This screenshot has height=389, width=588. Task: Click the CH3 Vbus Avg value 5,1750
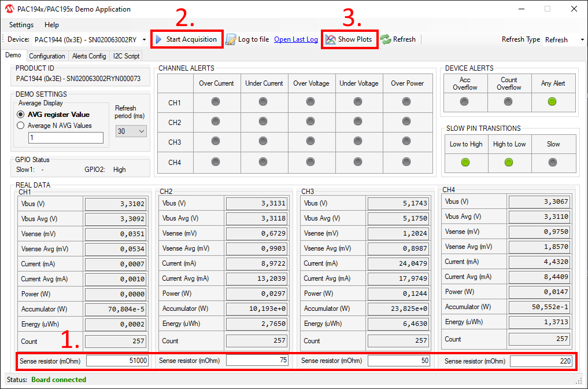pos(398,219)
